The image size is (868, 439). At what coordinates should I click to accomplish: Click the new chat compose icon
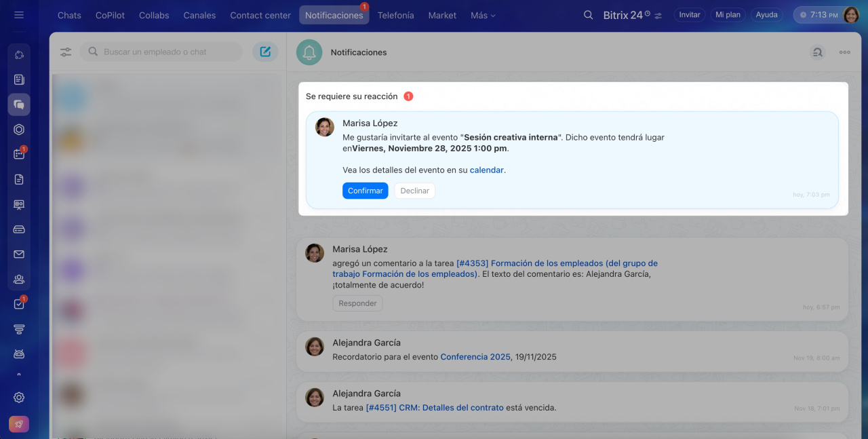(x=265, y=52)
